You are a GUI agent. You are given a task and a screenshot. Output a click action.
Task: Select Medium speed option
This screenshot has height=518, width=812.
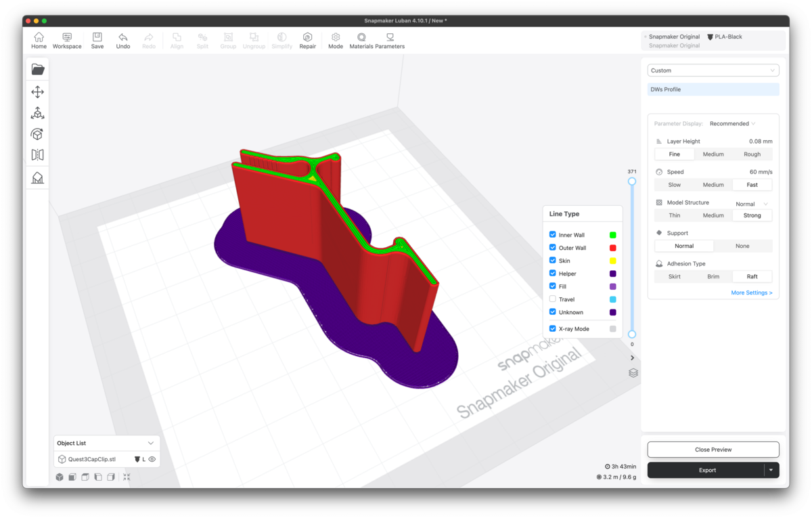(713, 185)
